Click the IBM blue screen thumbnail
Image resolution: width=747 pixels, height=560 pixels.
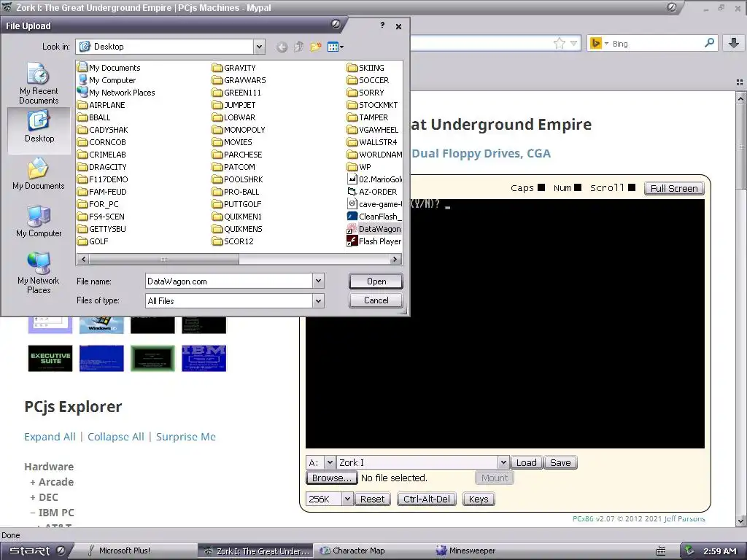(x=204, y=358)
